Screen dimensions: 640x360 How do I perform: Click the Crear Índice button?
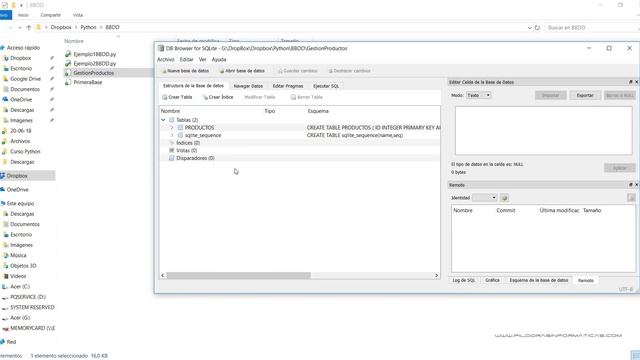tap(218, 97)
